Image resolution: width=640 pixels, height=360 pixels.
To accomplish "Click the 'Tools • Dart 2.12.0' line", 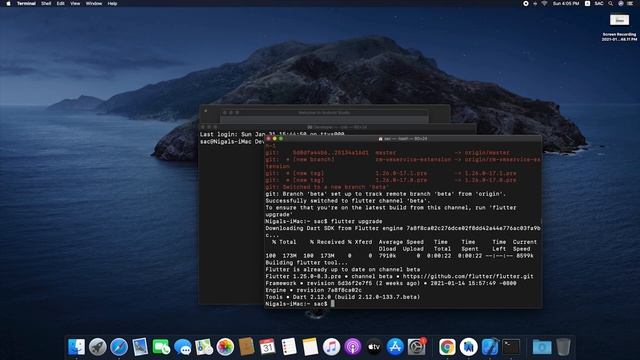I will point(342,297).
